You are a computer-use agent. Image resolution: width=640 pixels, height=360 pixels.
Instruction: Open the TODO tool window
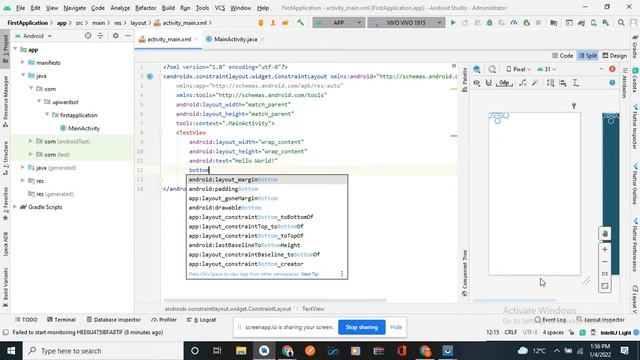coord(26,320)
